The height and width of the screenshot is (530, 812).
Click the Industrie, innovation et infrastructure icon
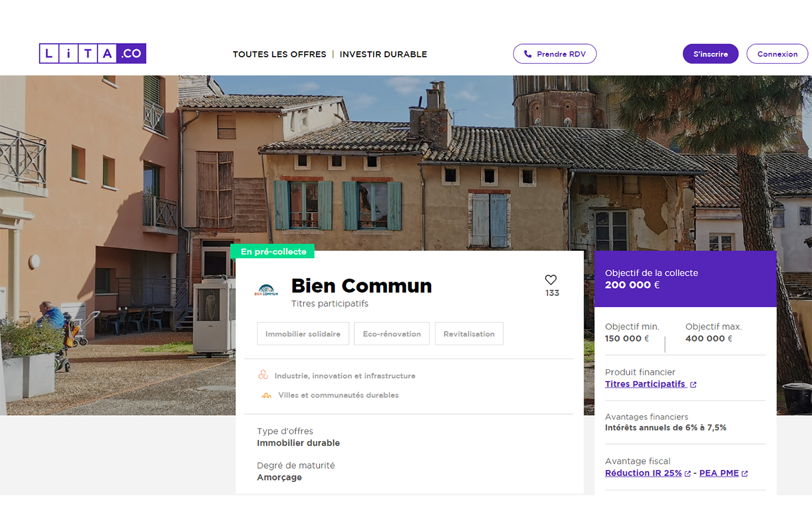pos(263,375)
